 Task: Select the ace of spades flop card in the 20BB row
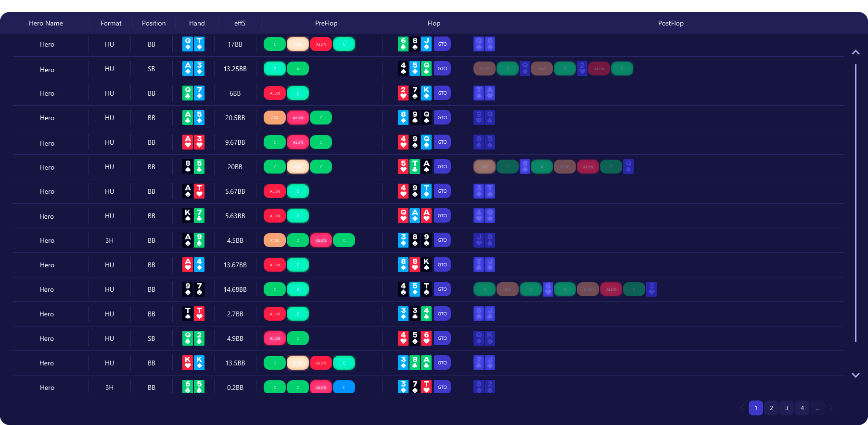(x=426, y=167)
